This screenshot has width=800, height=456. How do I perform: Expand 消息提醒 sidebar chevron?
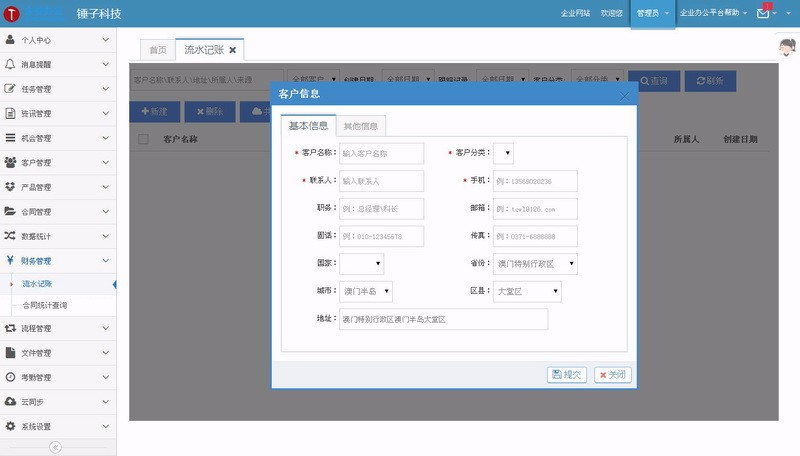click(x=106, y=64)
